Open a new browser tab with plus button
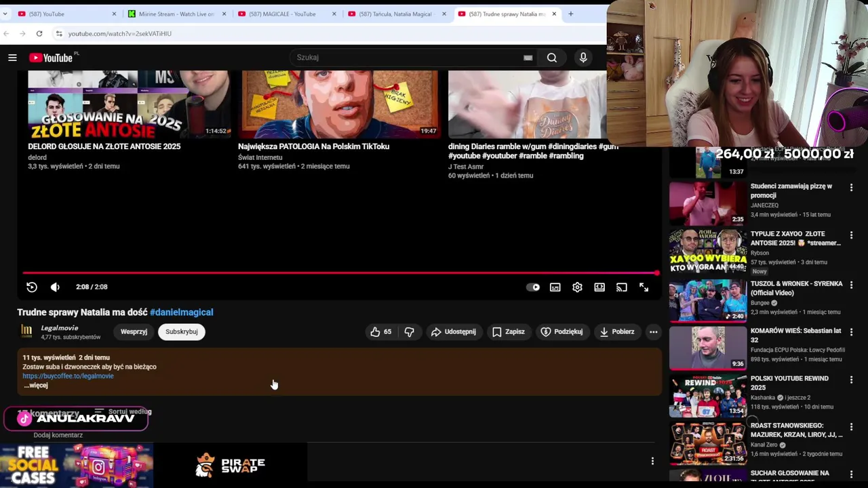 pyautogui.click(x=570, y=14)
